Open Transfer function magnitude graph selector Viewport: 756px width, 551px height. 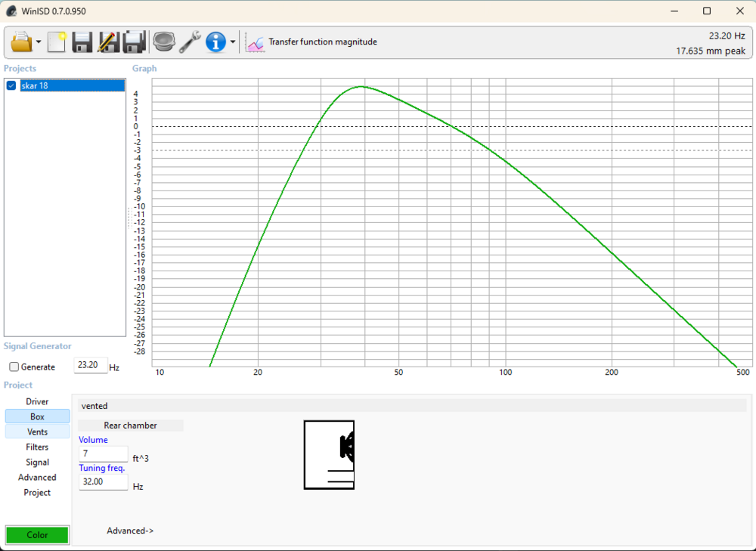point(323,42)
